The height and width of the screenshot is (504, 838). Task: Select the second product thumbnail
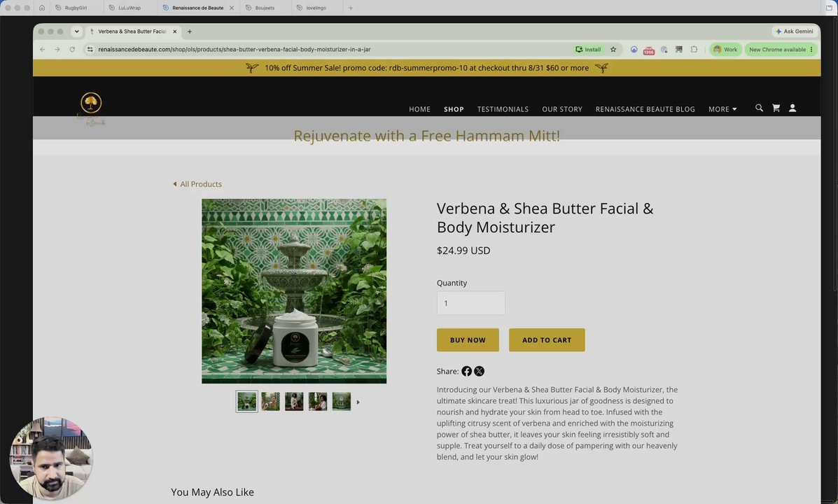point(270,401)
